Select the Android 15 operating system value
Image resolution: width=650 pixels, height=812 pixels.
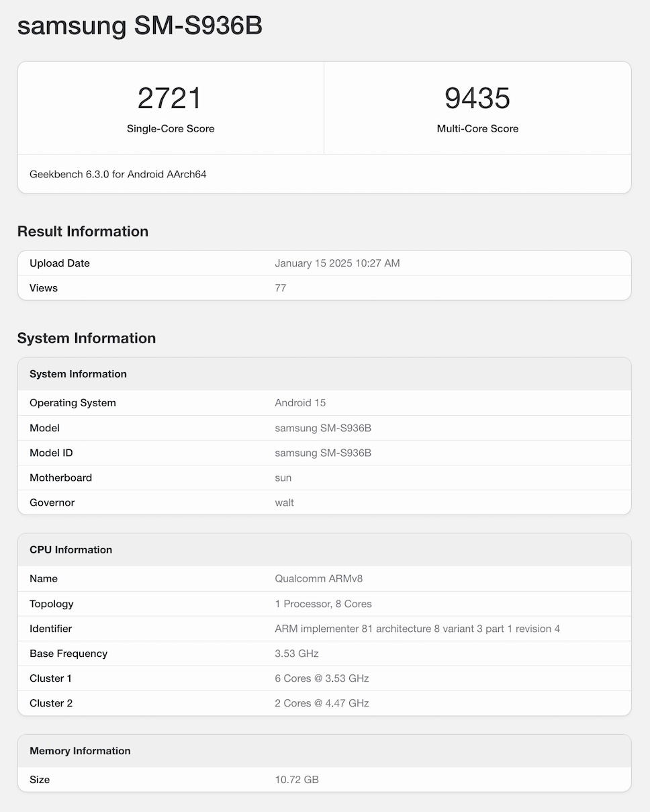click(x=300, y=403)
